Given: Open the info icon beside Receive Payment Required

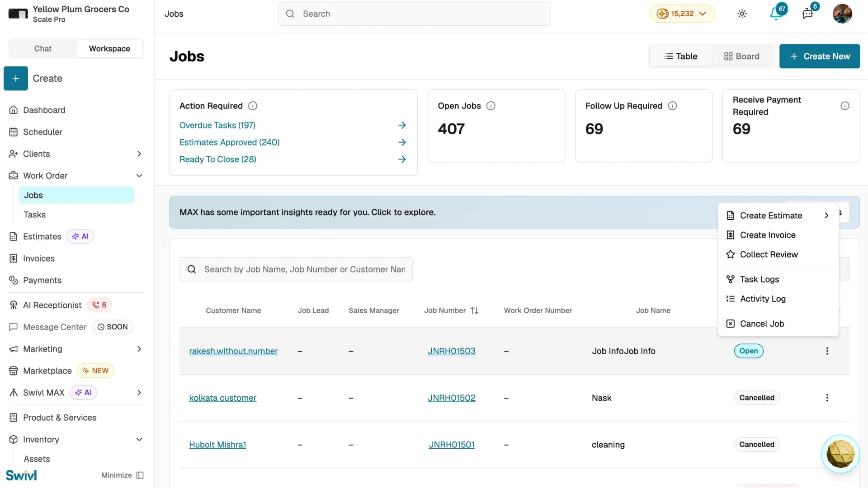Looking at the screenshot, I should coord(844,106).
